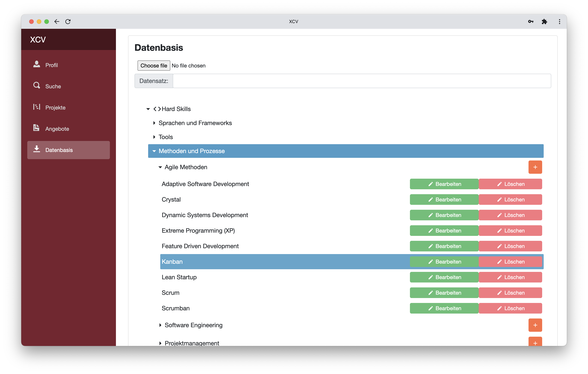The width and height of the screenshot is (588, 374).
Task: Collapse Methoden und Prozesse node
Action: click(x=154, y=151)
